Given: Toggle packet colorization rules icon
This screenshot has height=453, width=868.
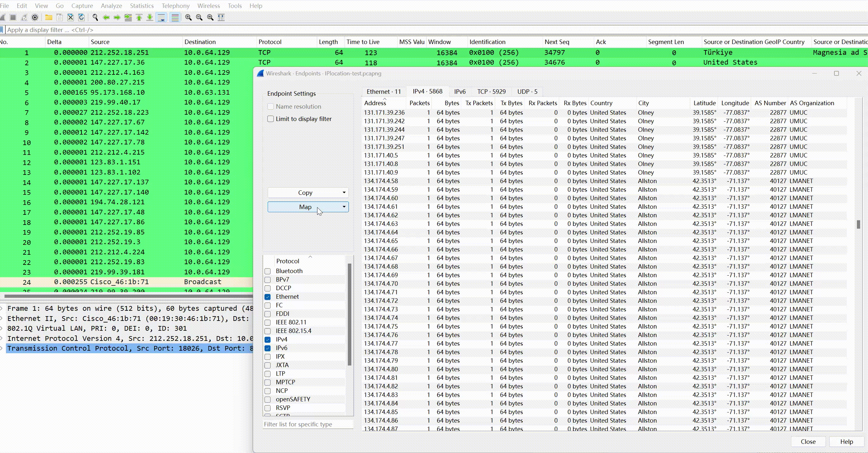Looking at the screenshot, I should pyautogui.click(x=175, y=17).
